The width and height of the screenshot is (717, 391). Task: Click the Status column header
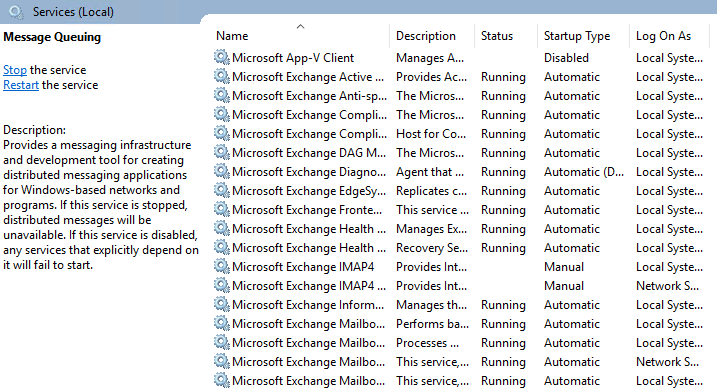[x=497, y=36]
